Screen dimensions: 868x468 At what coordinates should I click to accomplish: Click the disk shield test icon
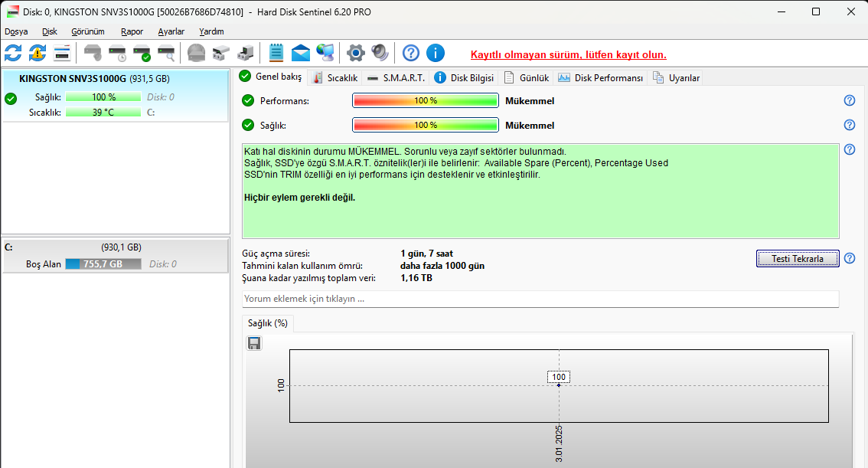click(93, 53)
